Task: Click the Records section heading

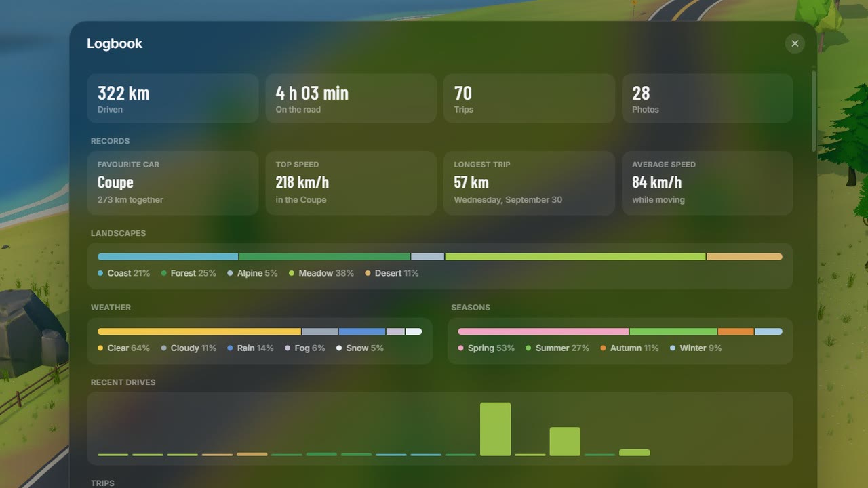Action: (x=110, y=141)
